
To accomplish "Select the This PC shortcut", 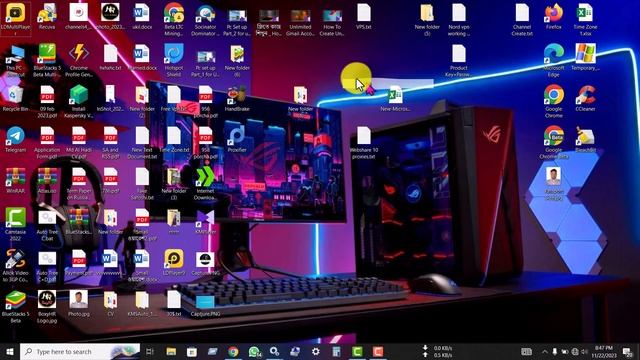I will [x=16, y=60].
